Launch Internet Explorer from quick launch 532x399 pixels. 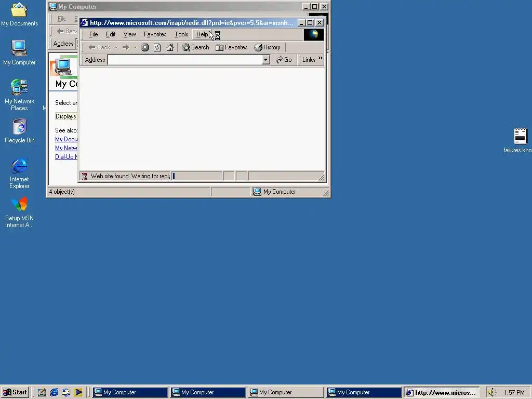coord(54,392)
